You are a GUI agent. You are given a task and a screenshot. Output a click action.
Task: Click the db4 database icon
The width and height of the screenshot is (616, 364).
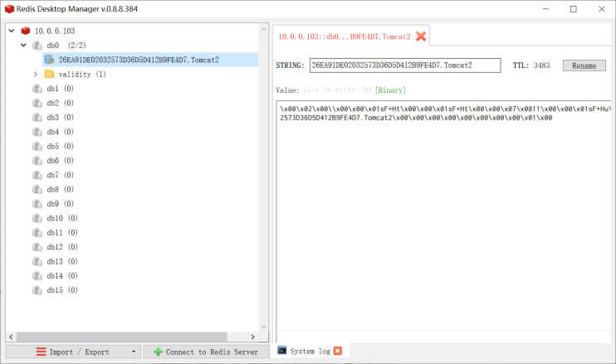tap(37, 132)
